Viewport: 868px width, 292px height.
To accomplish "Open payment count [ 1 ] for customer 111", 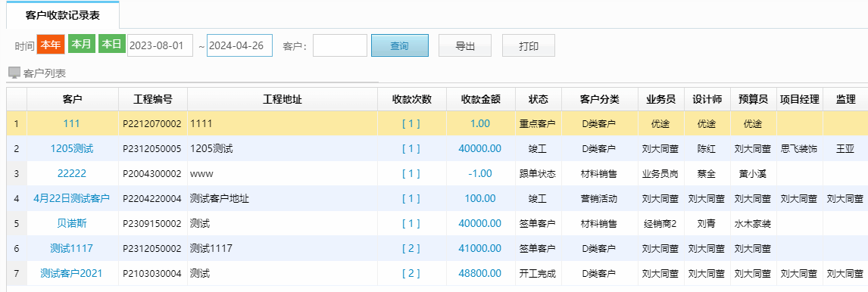I will (411, 124).
